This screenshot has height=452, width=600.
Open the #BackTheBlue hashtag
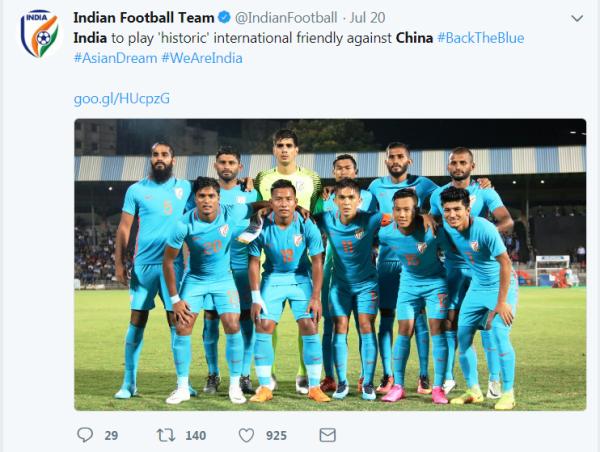click(481, 38)
